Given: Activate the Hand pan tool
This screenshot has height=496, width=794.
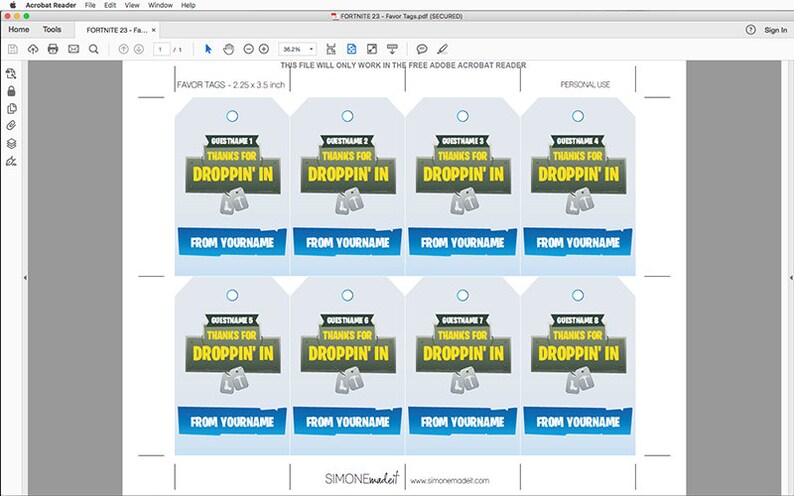Looking at the screenshot, I should point(228,49).
